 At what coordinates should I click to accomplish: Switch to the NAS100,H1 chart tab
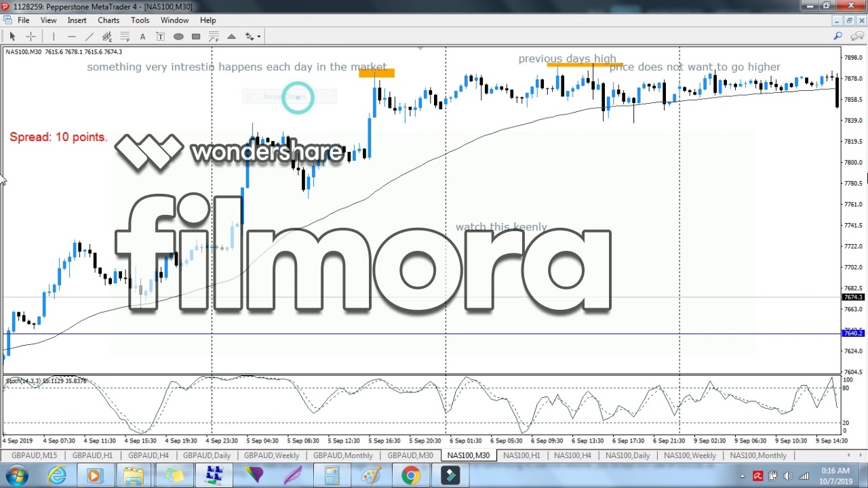point(521,455)
